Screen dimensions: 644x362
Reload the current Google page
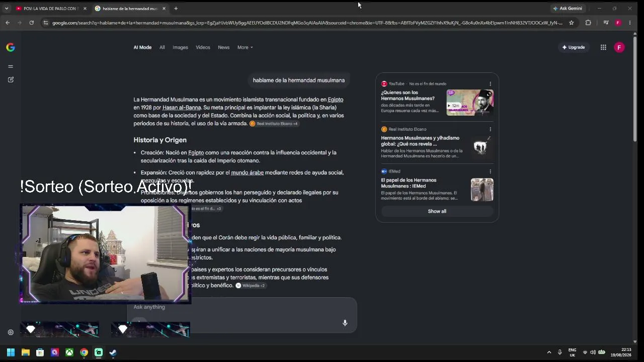(31, 23)
